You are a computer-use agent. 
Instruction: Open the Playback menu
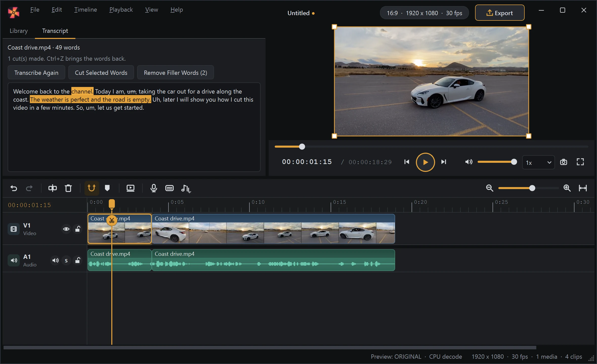[x=121, y=10]
